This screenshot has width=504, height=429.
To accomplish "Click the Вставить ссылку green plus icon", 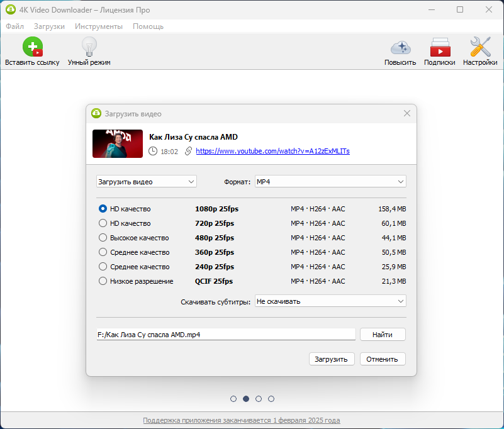I will [x=33, y=47].
